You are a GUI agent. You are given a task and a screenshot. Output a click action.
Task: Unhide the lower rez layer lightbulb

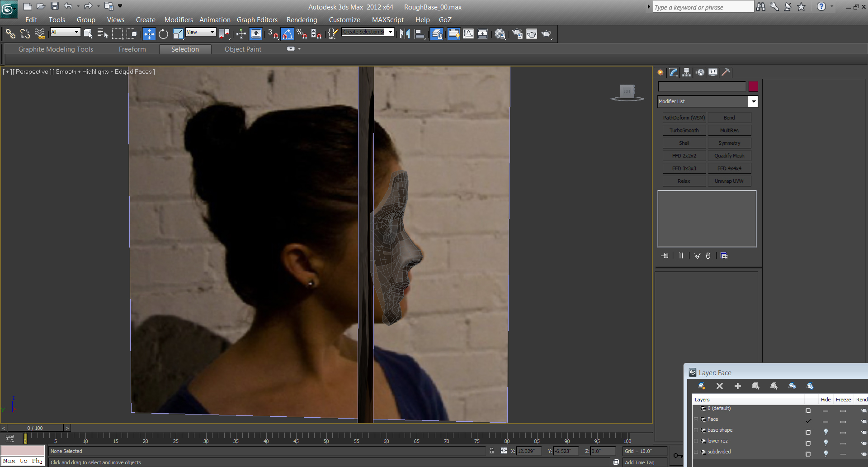(826, 443)
